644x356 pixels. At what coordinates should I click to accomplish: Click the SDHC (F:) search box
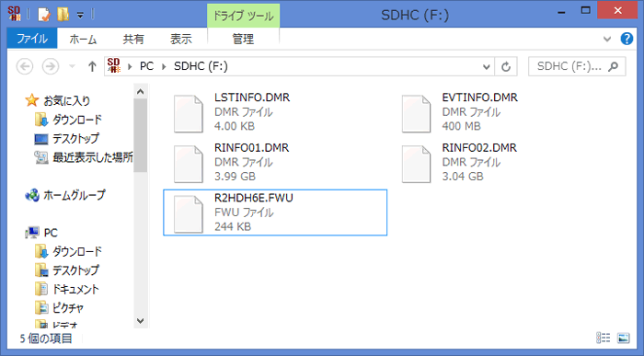577,66
